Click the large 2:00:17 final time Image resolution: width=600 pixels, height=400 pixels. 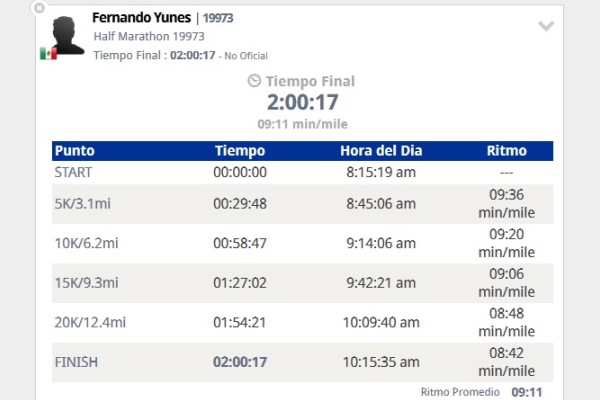tap(302, 102)
